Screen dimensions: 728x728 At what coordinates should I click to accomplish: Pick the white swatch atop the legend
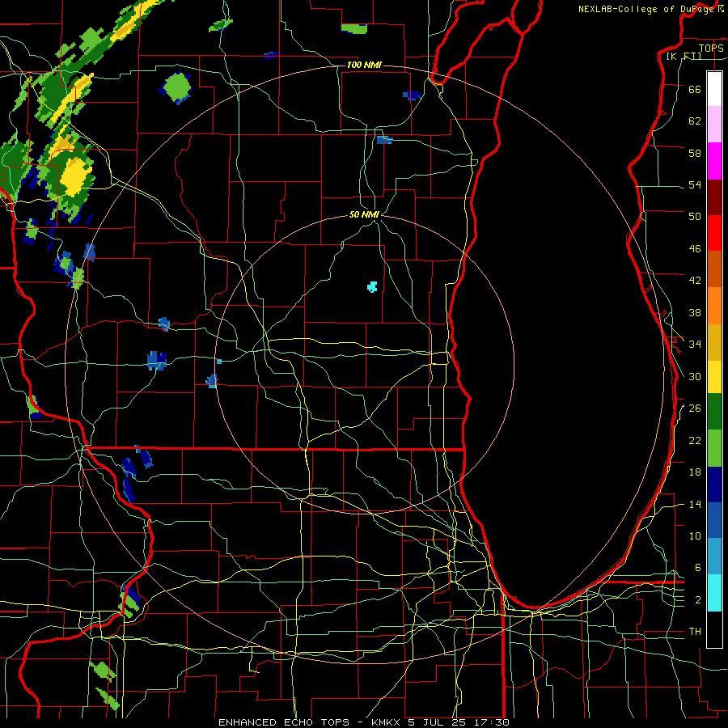(714, 89)
